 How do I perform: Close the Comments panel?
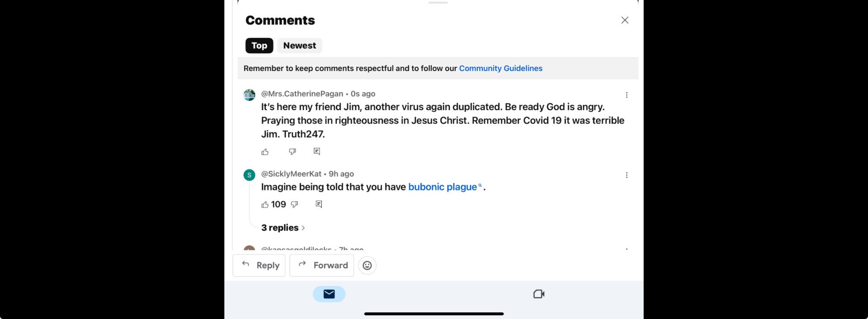(625, 20)
